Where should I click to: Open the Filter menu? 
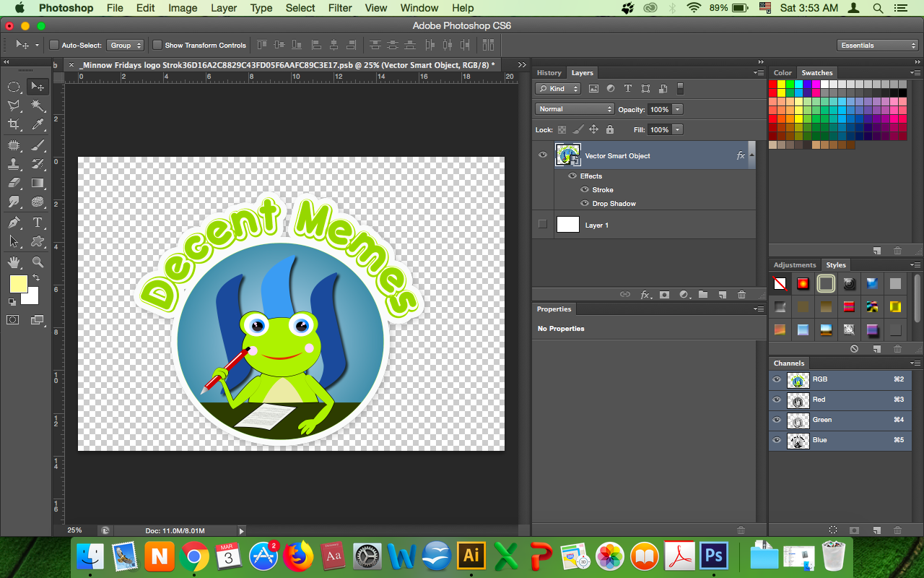[339, 8]
